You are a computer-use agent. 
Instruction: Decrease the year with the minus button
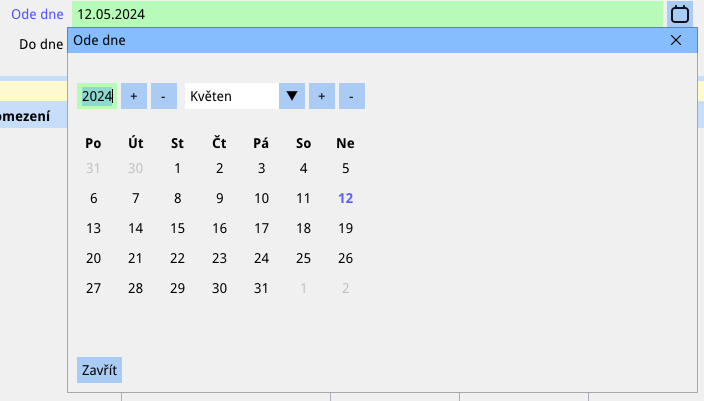[x=164, y=96]
